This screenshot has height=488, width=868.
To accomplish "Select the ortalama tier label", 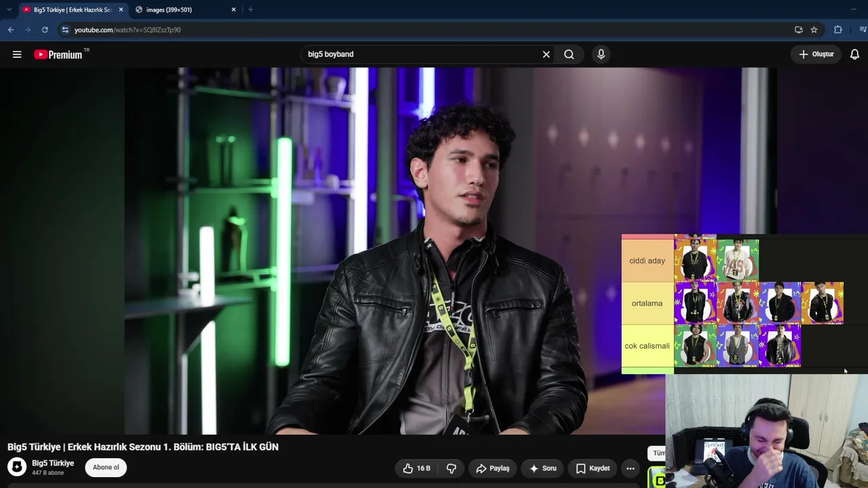I will point(647,304).
